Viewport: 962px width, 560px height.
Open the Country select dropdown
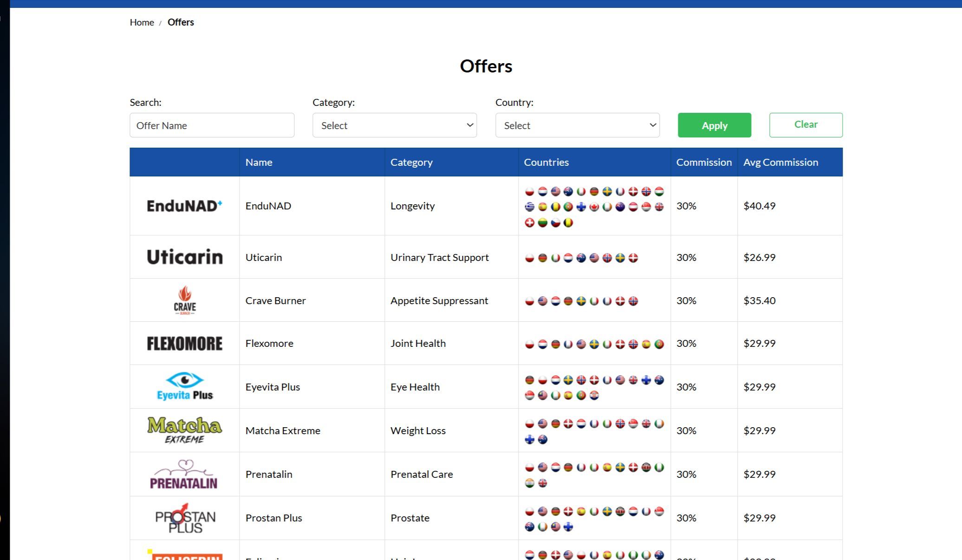pyautogui.click(x=577, y=125)
